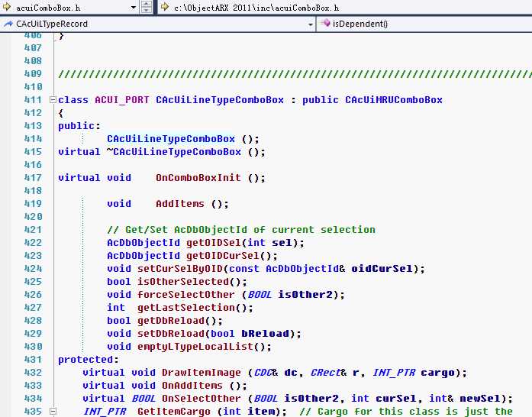
Task: Click the forceSelectOther function name
Action: (186, 294)
